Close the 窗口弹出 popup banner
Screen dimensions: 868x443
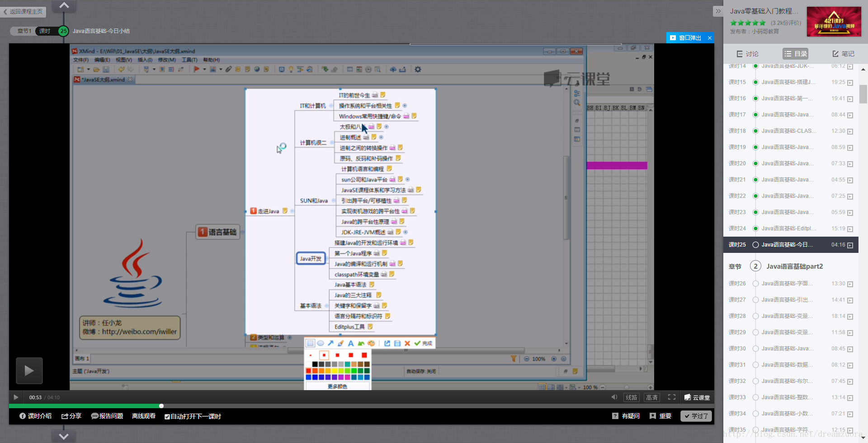(x=710, y=38)
